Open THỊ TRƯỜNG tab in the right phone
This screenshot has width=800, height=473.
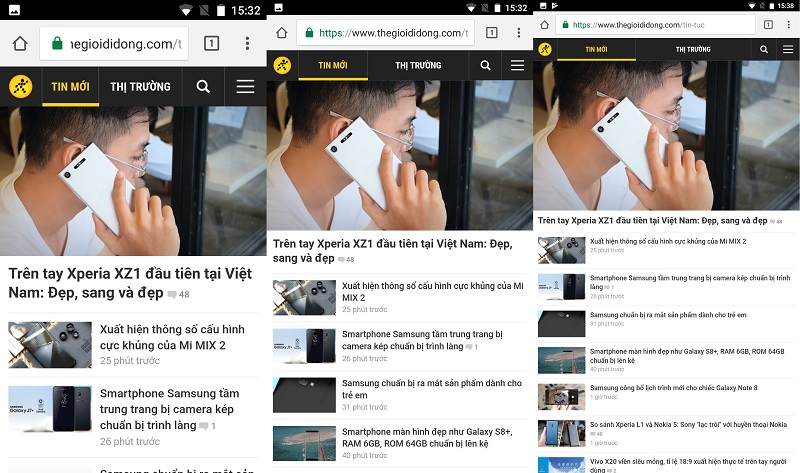(693, 49)
